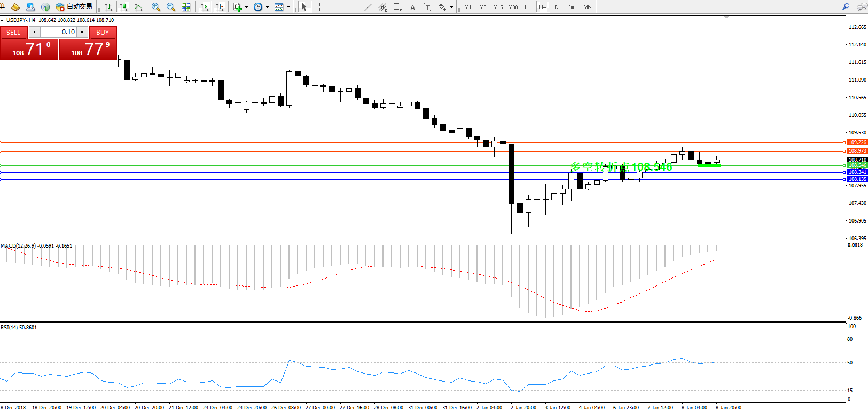Pick the trendline drawing tool
This screenshot has height=413, width=868.
(367, 7)
